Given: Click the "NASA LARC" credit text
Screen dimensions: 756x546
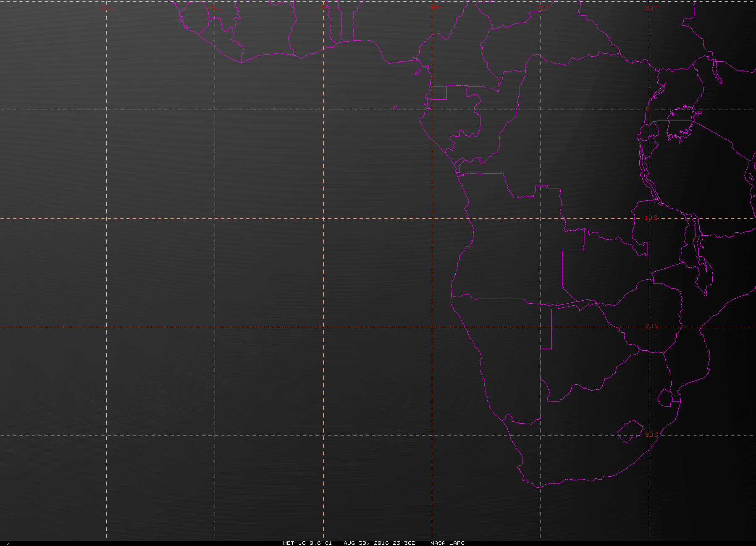Looking at the screenshot, I should pos(447,543).
